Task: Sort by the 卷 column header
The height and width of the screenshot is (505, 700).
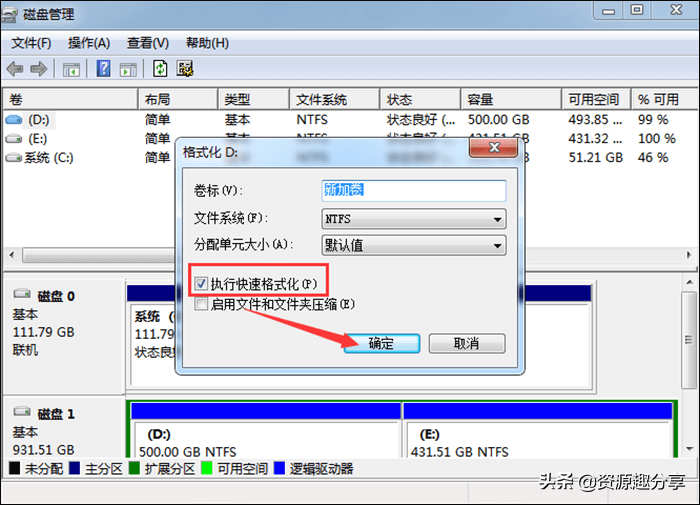Action: [x=71, y=99]
